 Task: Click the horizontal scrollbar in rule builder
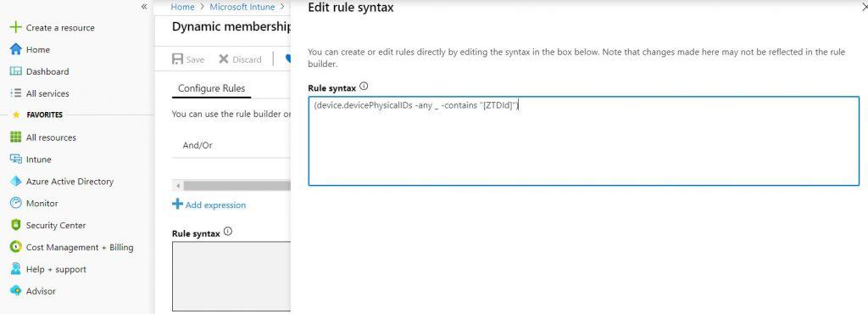click(237, 186)
